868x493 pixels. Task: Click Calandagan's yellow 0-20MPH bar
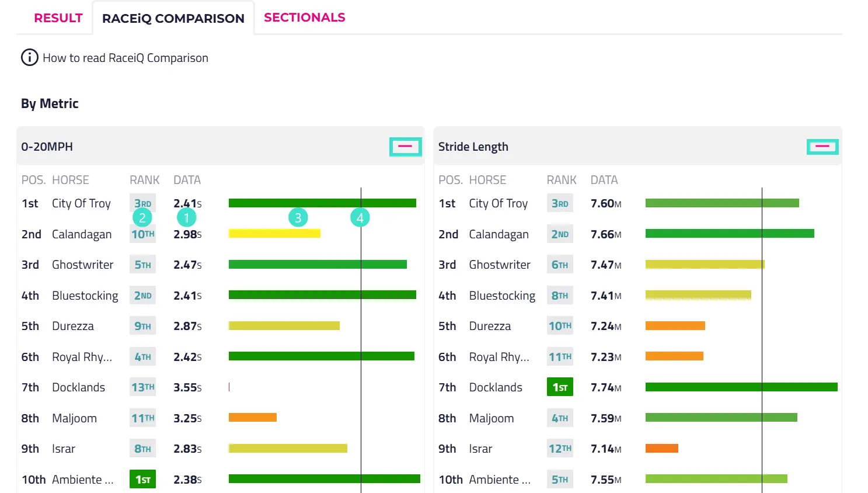[x=274, y=234]
